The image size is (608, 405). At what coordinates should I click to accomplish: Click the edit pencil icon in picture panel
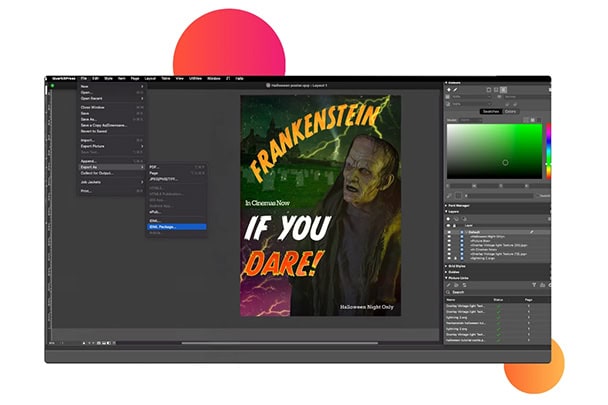tap(449, 285)
